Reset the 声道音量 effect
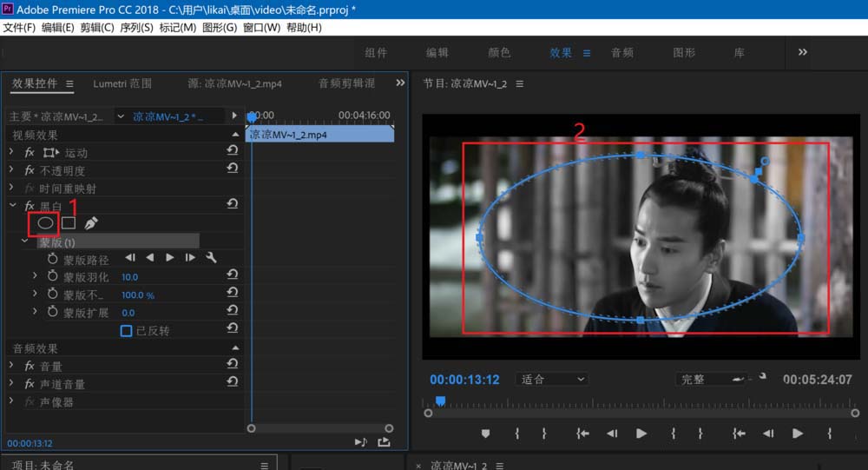Viewport: 868px width, 470px height. 233,381
